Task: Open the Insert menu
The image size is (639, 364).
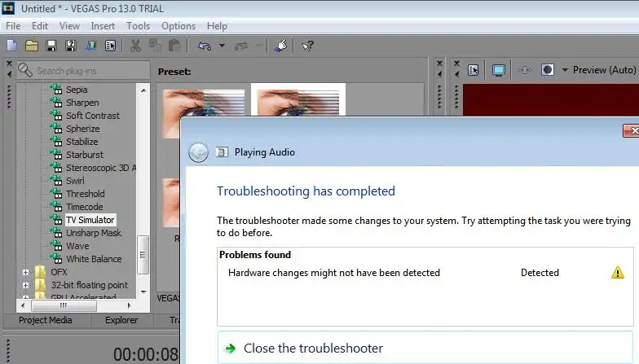Action: [x=103, y=26]
